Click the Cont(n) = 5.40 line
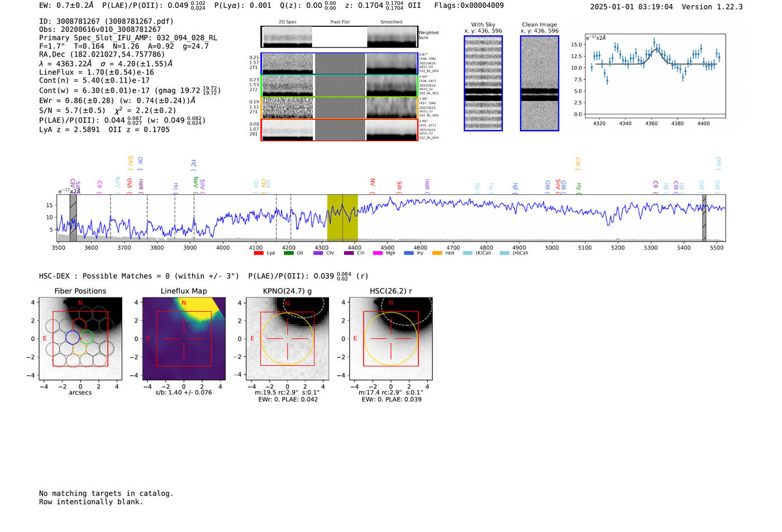 point(94,80)
